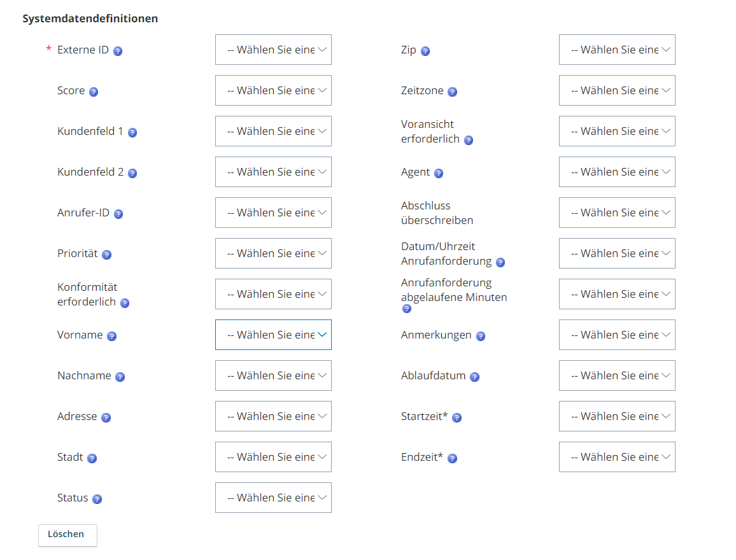Show help for Datum/Uhrzeit Anrufanforderung

coord(500,262)
